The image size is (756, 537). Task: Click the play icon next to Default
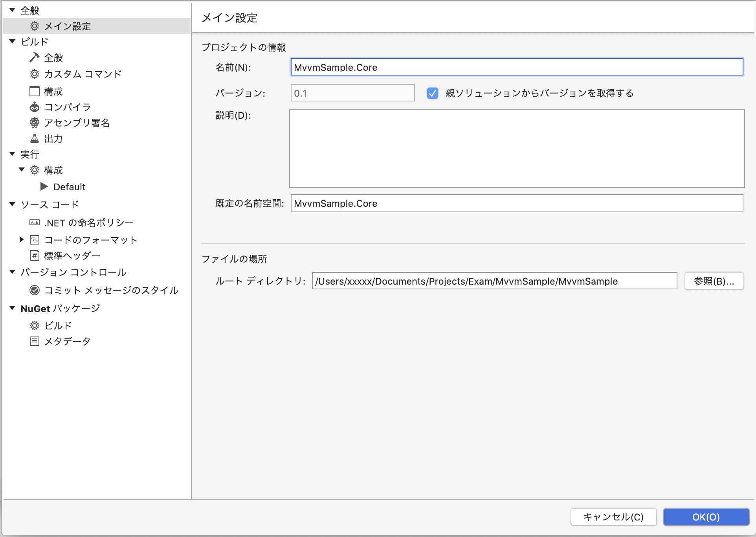tap(44, 186)
